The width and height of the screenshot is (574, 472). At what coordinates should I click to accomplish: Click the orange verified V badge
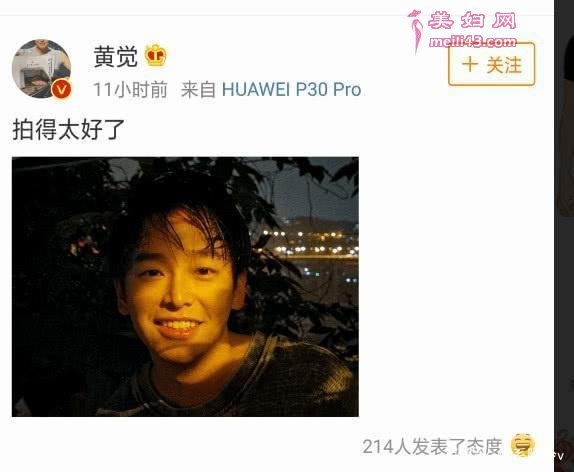62,90
